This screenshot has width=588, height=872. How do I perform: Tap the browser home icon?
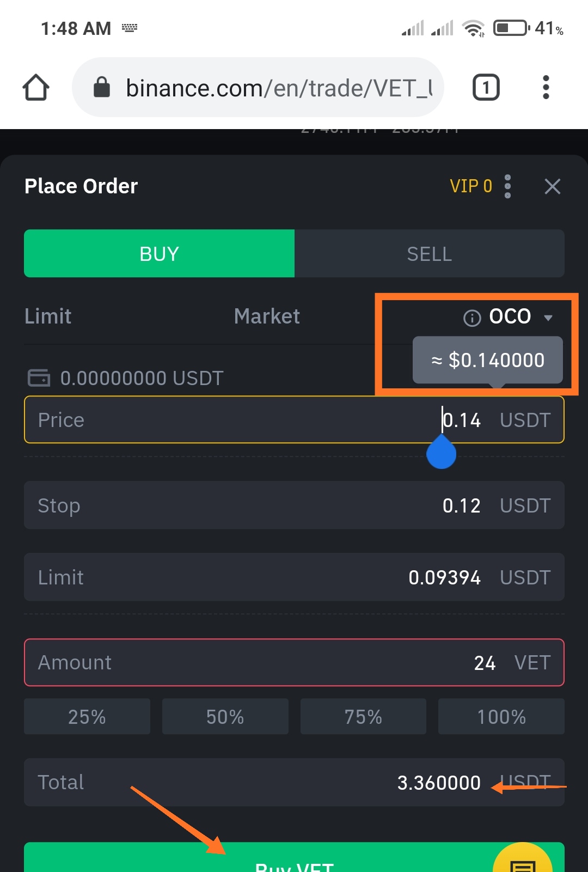[36, 87]
